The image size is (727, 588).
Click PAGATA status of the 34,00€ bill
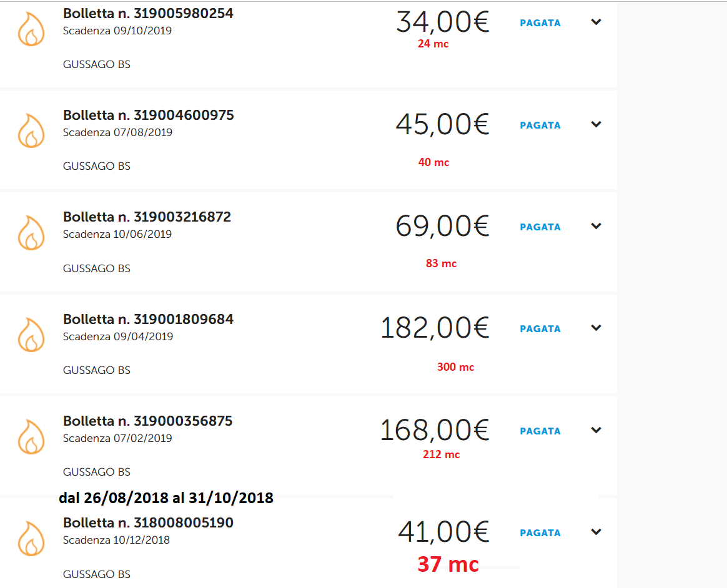(540, 23)
